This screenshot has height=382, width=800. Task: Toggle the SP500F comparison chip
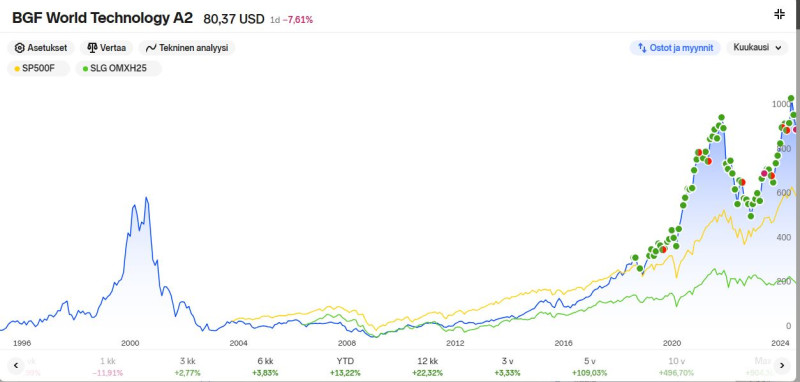[38, 68]
